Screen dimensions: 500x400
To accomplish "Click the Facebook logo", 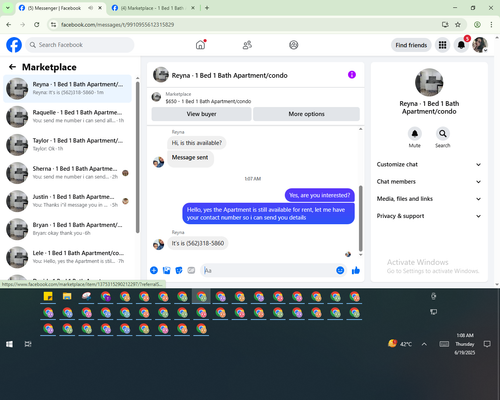I will pyautogui.click(x=14, y=45).
